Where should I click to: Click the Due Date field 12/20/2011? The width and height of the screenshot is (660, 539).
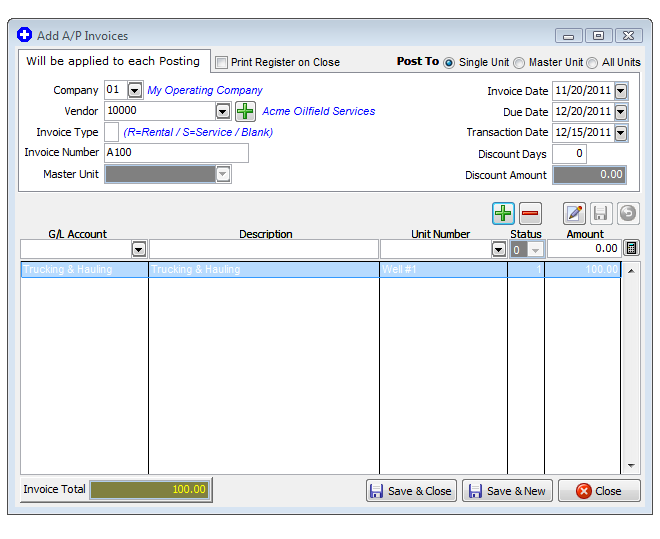click(x=583, y=112)
